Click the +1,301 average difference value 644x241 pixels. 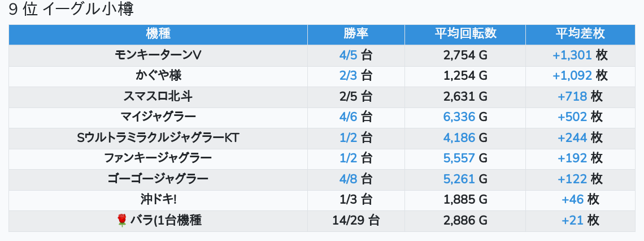(x=572, y=55)
